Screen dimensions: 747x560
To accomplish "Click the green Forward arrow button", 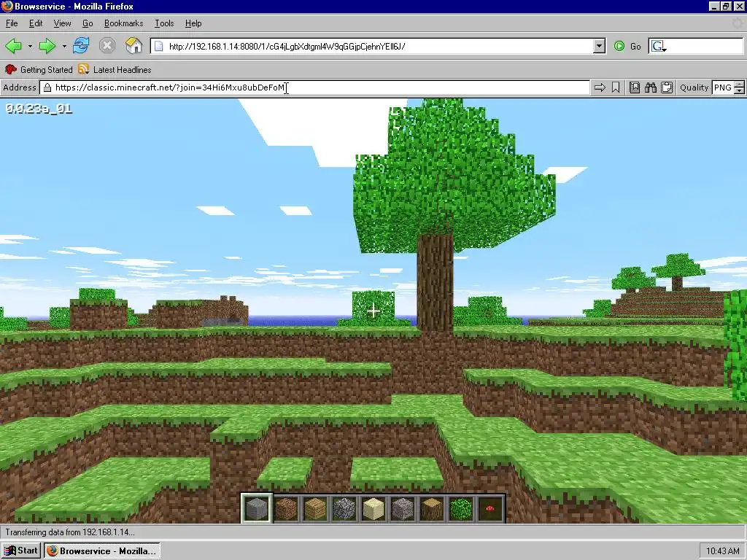I will pos(47,46).
